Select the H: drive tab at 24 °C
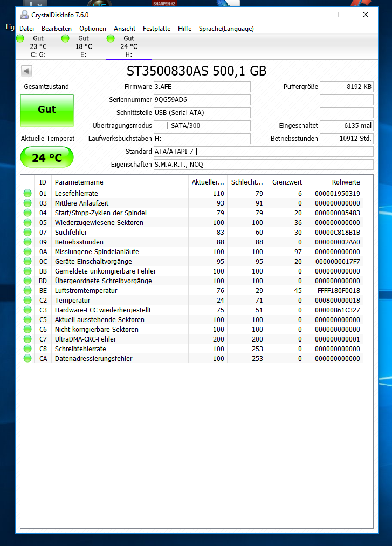Image resolution: width=392 pixels, height=546 pixels. coord(129,46)
